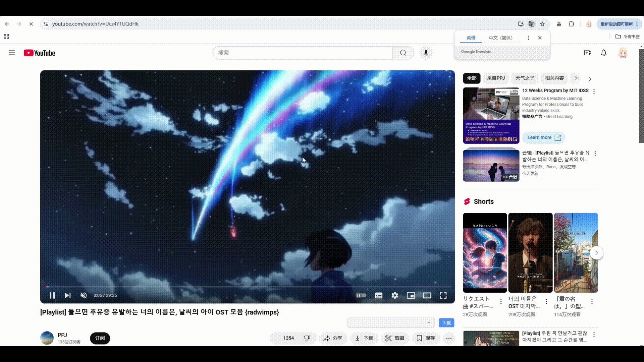Switch translate to 中文（简体） tab

500,38
